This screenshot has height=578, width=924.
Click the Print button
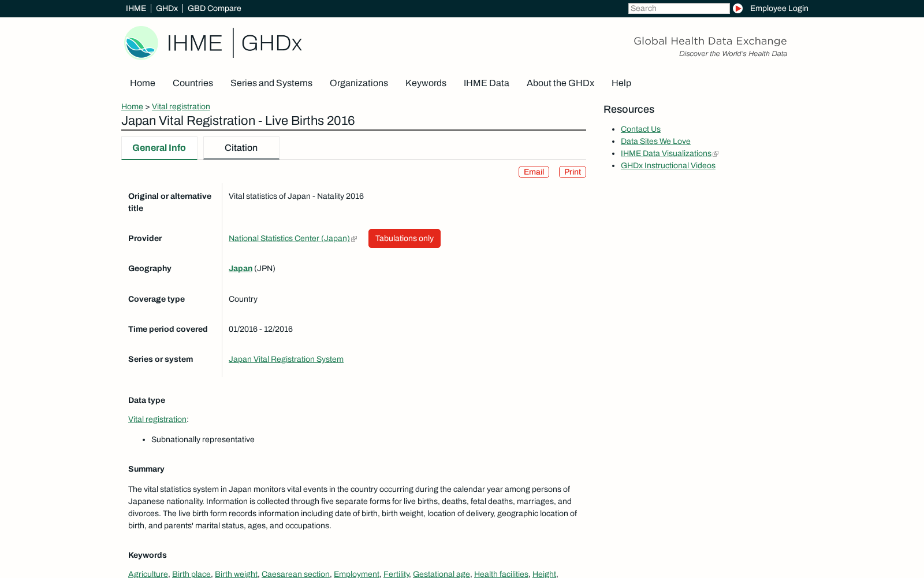click(572, 172)
